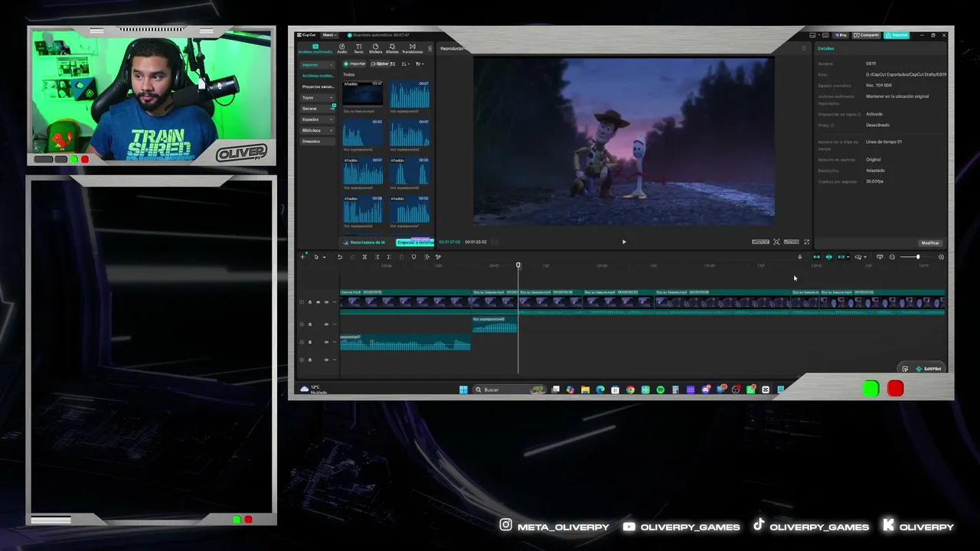Click the record voiceover microphone icon
The image size is (980, 551).
(x=800, y=257)
